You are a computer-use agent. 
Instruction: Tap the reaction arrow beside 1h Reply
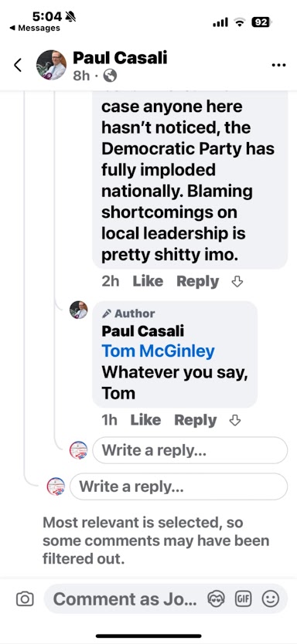click(x=234, y=421)
